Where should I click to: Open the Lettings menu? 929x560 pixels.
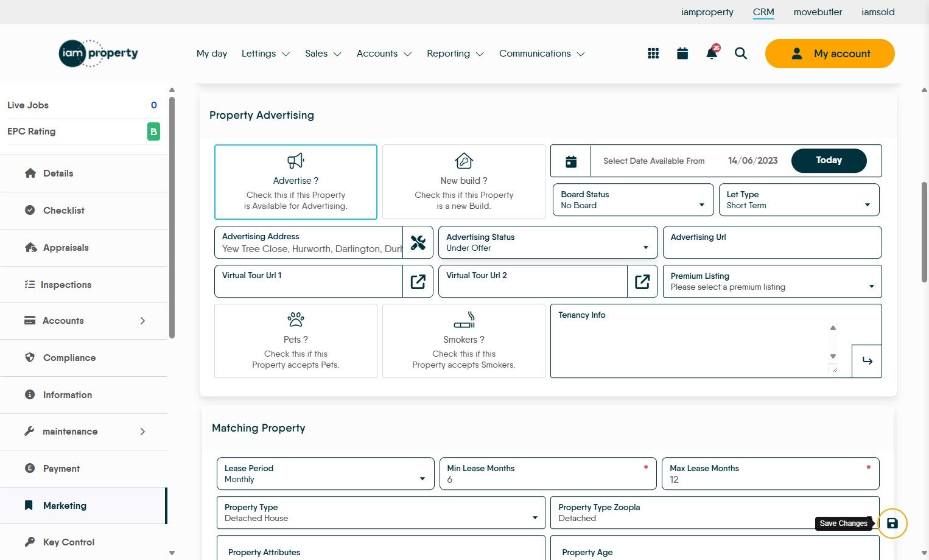point(265,54)
